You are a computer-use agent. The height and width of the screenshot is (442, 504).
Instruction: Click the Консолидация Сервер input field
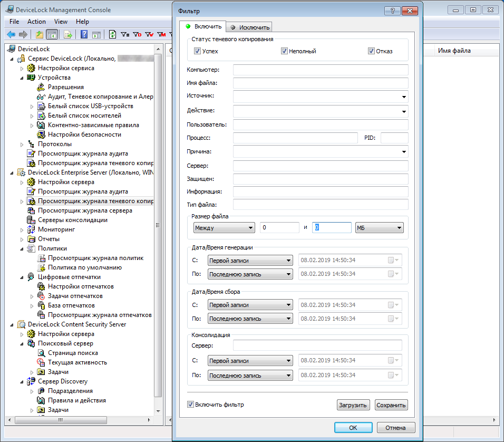[317, 345]
